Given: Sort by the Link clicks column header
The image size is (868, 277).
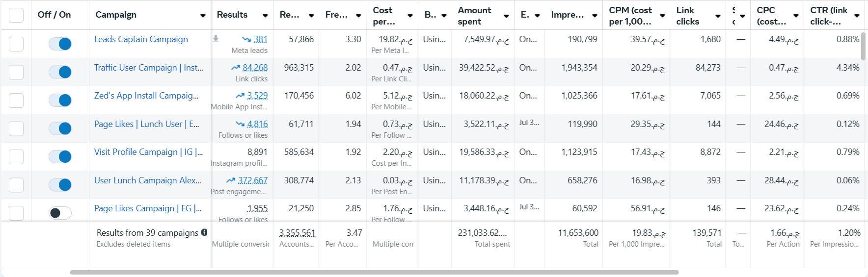Looking at the screenshot, I should pyautogui.click(x=688, y=16).
